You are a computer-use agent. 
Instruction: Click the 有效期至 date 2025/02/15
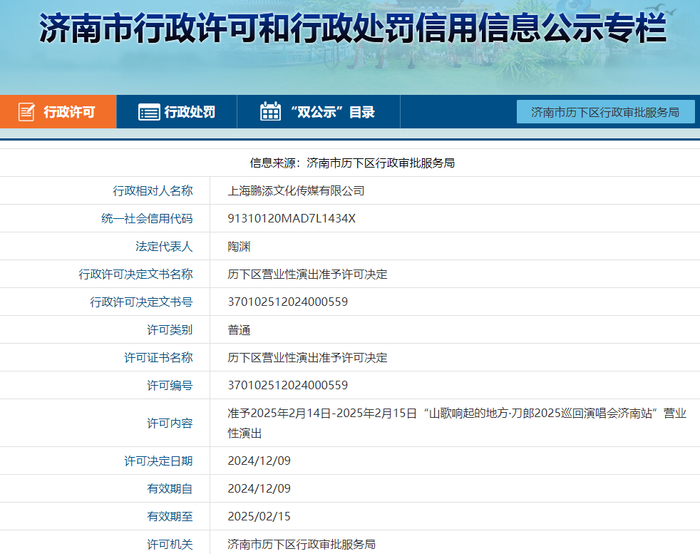click(257, 516)
